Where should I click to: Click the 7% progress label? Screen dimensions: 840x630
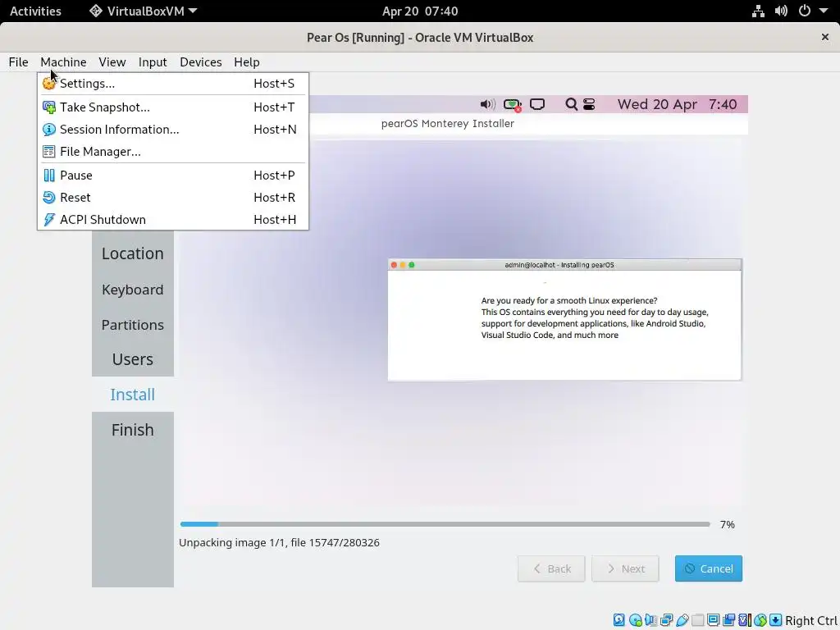click(x=728, y=524)
